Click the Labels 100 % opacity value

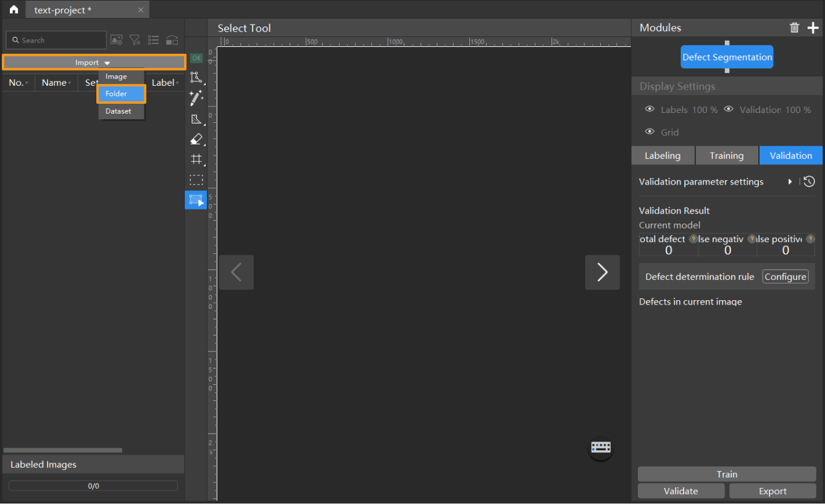[705, 109]
